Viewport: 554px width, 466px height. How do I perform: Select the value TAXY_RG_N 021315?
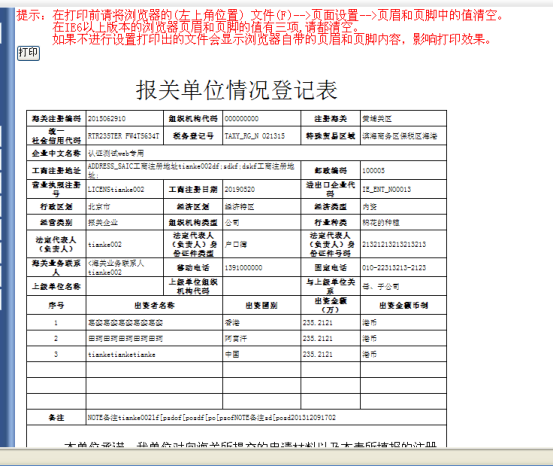coord(255,136)
